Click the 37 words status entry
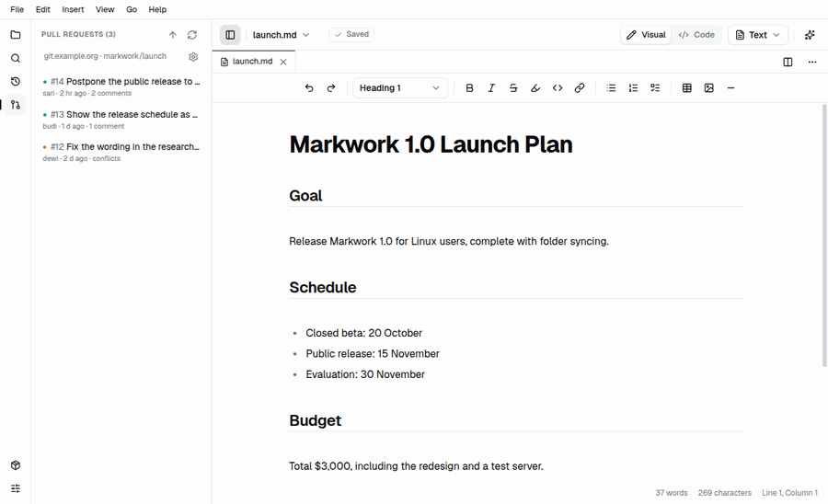Screen dimensions: 828x504 [x=672, y=493]
